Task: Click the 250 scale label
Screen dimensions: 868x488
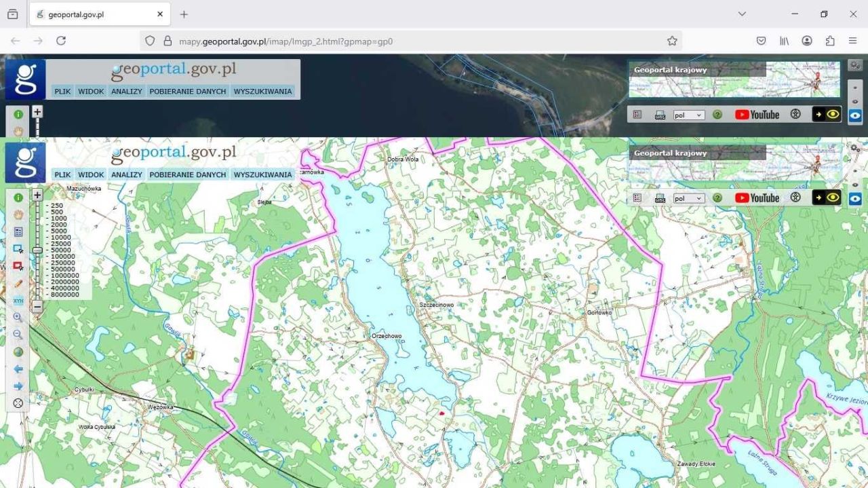Action: click(57, 206)
